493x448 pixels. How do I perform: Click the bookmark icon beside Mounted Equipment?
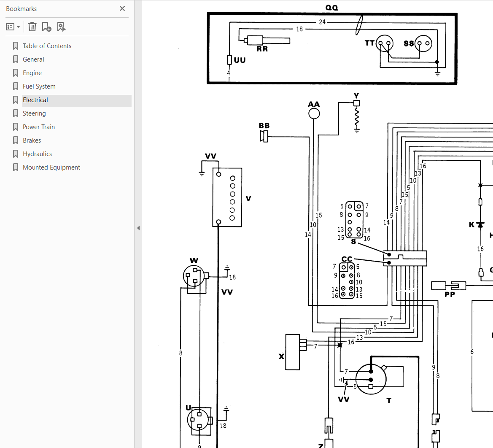[16, 168]
